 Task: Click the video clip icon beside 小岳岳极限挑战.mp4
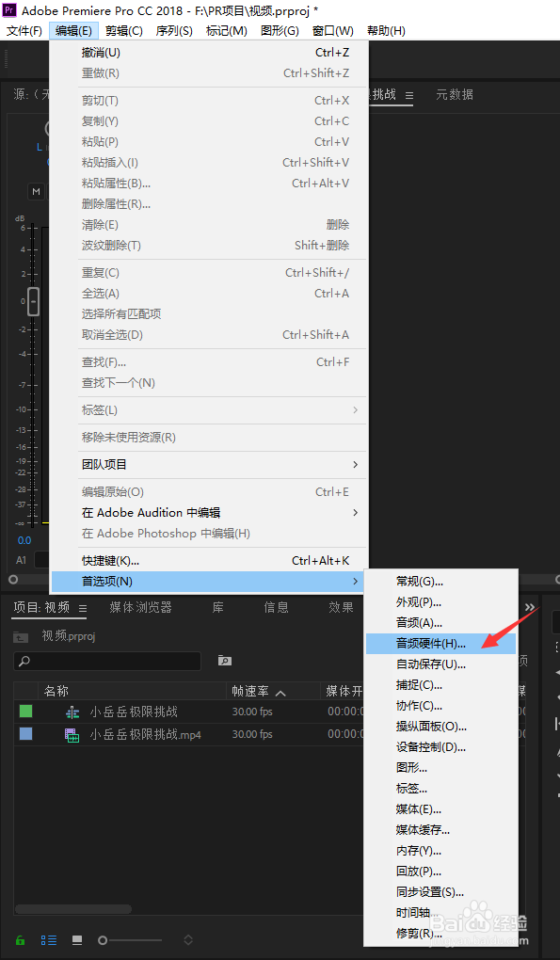[72, 735]
